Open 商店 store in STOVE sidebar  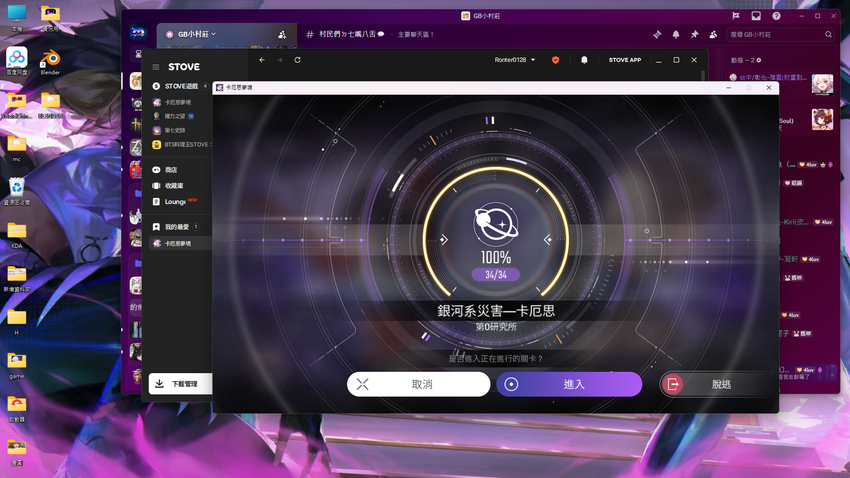click(x=171, y=170)
